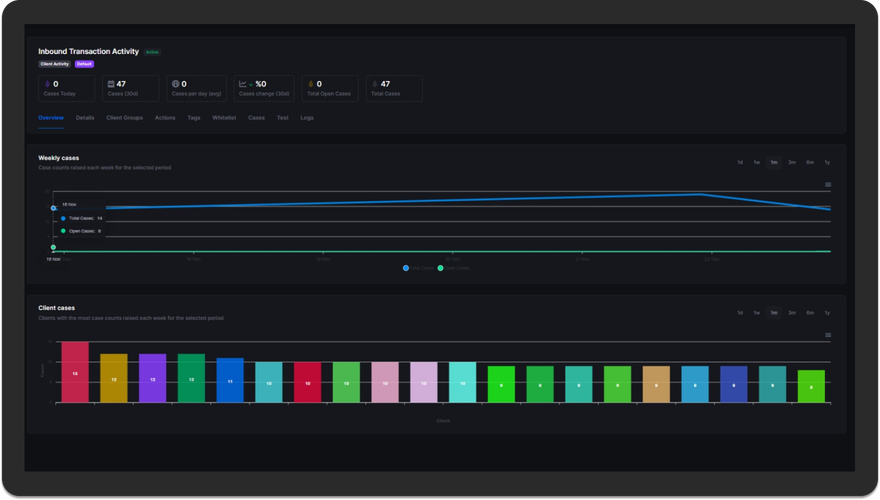Go to the Actions tab

point(165,118)
